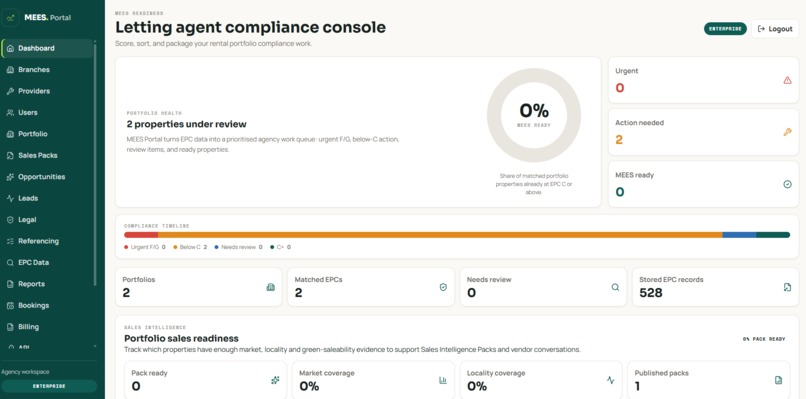Image resolution: width=806 pixels, height=399 pixels.
Task: Click the C+ legend entry
Action: [x=281, y=247]
